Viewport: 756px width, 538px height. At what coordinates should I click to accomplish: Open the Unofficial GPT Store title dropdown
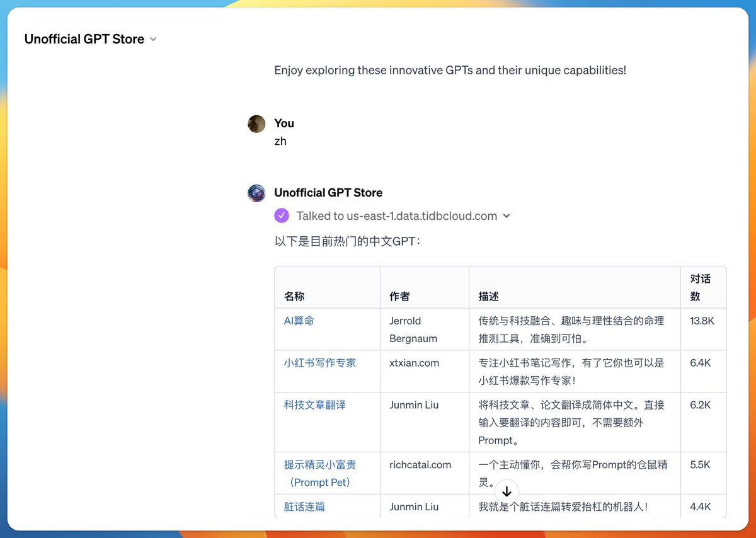(x=90, y=39)
